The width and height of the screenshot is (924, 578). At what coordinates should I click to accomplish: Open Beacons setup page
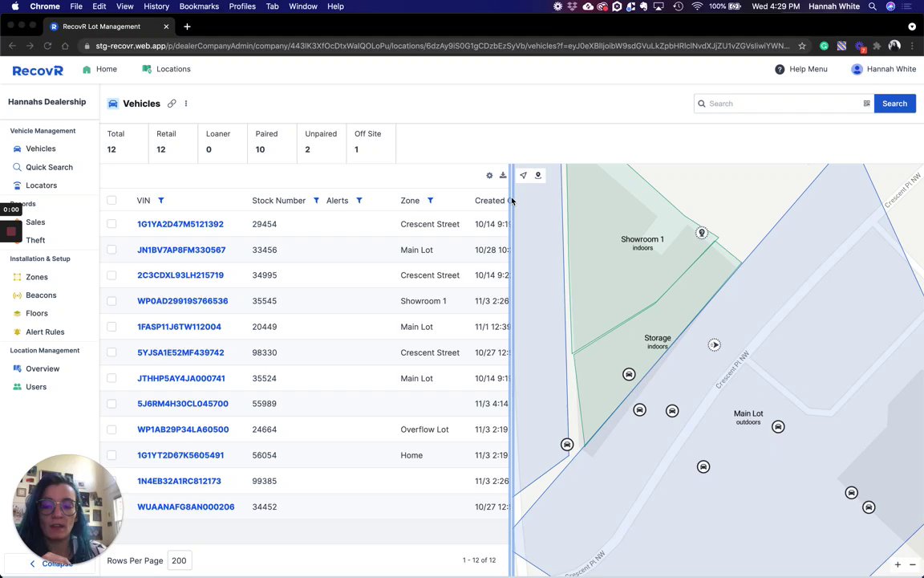coord(41,295)
